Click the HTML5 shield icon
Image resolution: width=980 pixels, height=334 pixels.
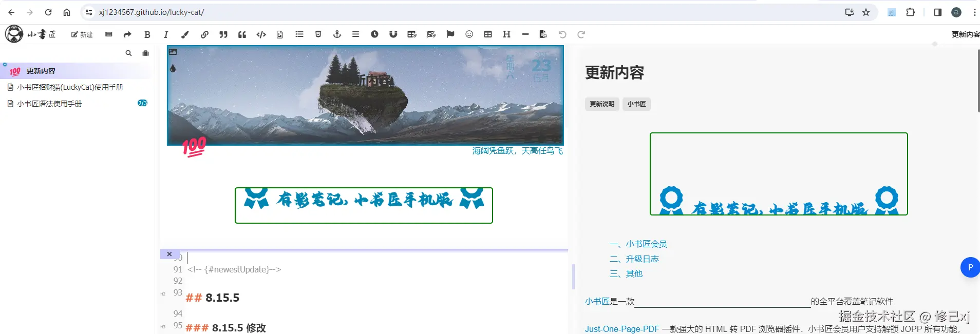318,34
